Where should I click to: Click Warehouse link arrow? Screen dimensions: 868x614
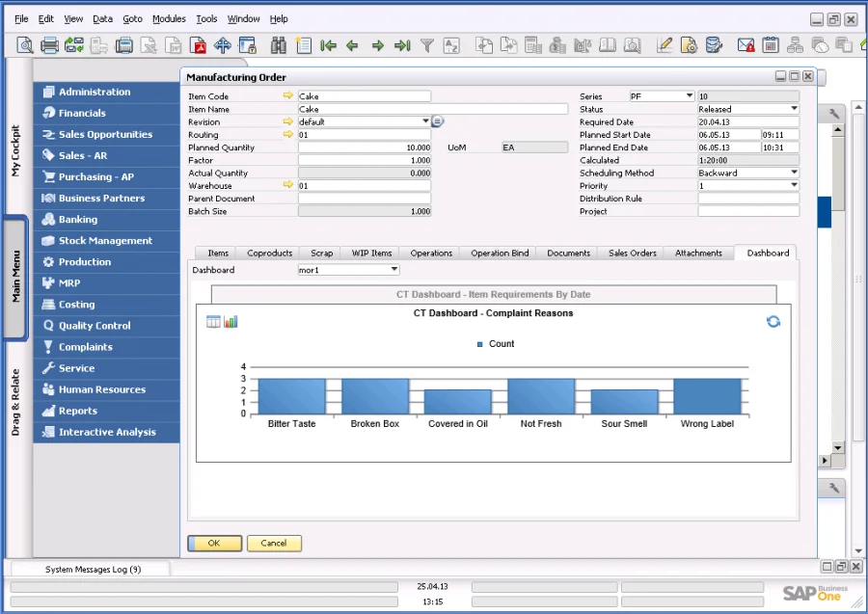click(x=287, y=184)
